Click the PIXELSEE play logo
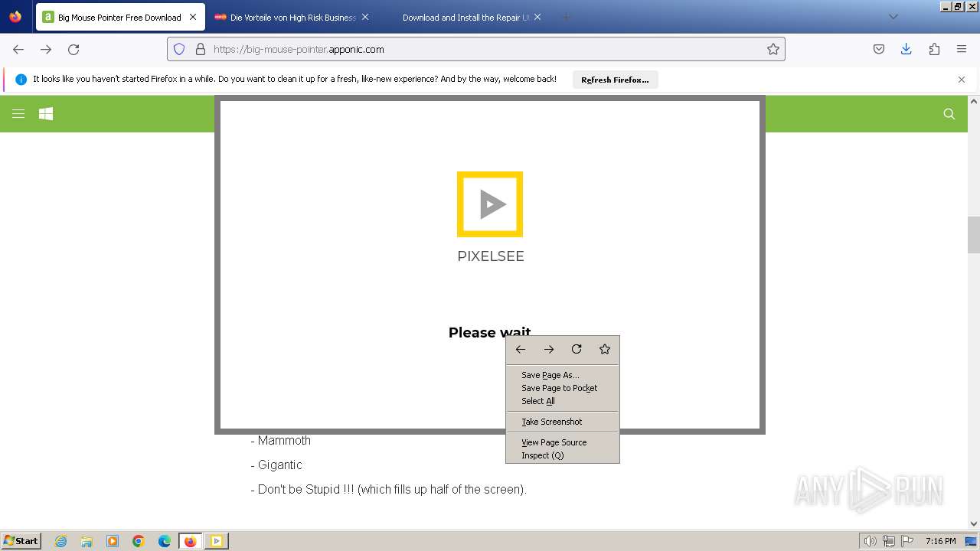 (490, 204)
